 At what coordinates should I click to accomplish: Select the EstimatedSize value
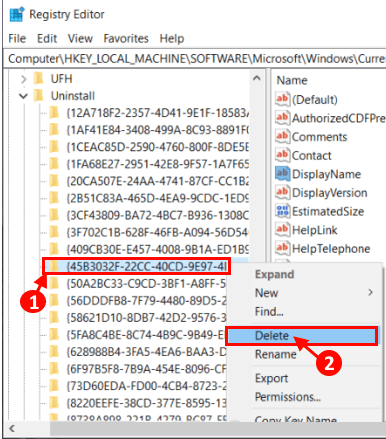pyautogui.click(x=328, y=212)
